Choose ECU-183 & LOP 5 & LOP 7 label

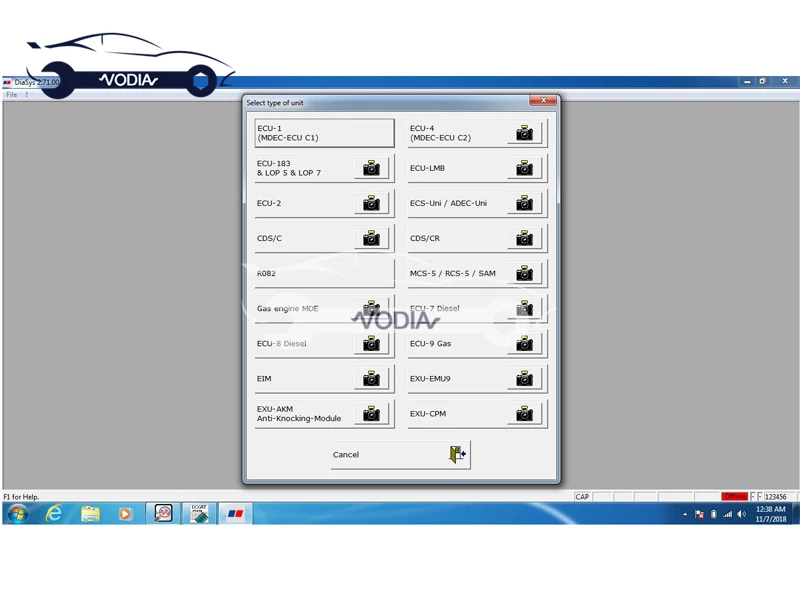click(289, 168)
